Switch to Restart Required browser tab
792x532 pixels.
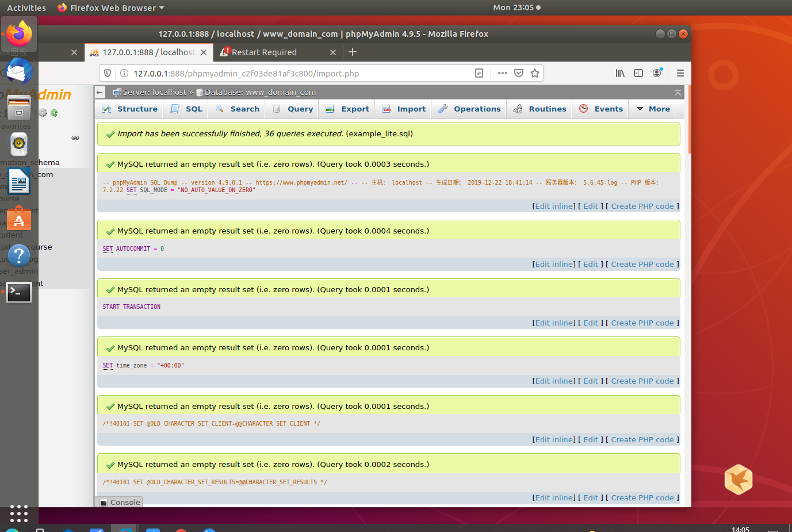278,52
